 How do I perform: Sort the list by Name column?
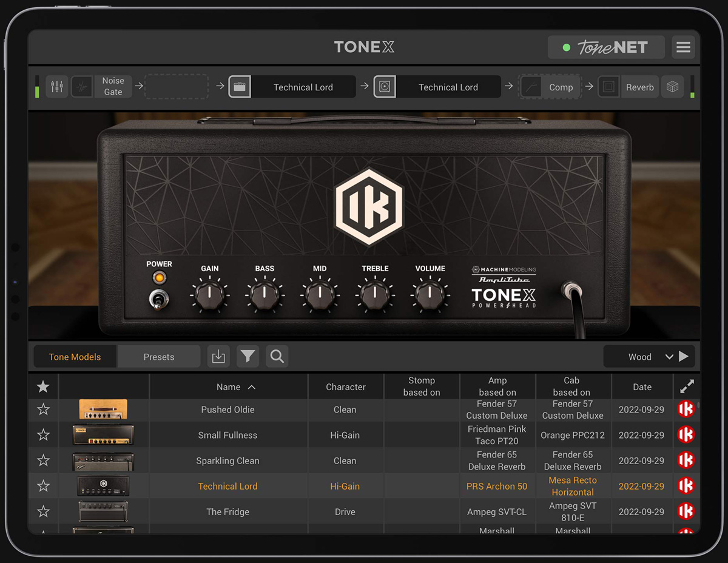(x=229, y=387)
